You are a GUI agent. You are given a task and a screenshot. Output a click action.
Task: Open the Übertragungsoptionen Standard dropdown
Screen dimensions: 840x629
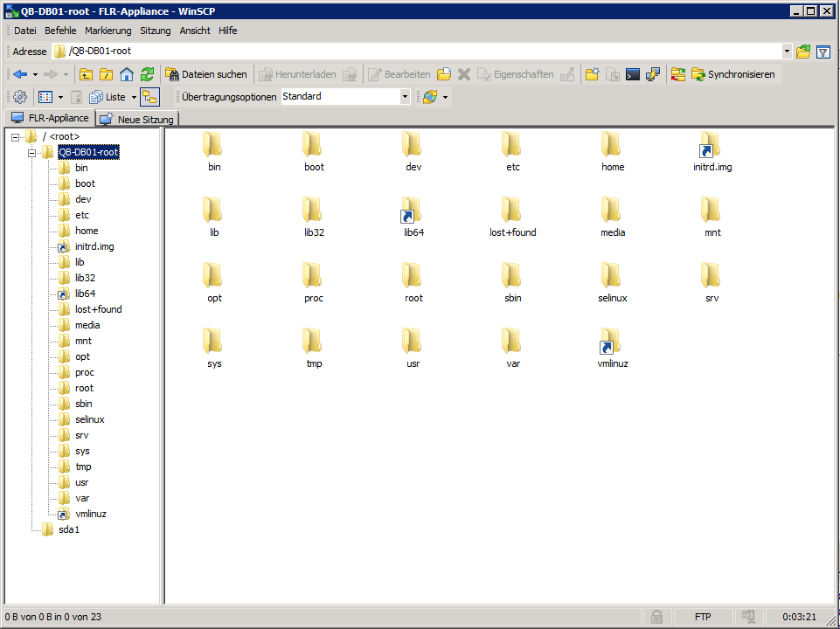click(405, 97)
